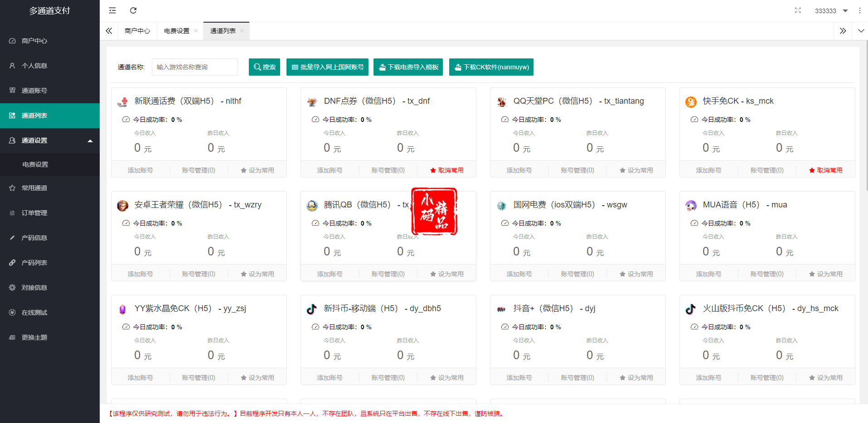Click 批量导入网上国网账号 button
This screenshot has width=868, height=423.
(x=327, y=67)
